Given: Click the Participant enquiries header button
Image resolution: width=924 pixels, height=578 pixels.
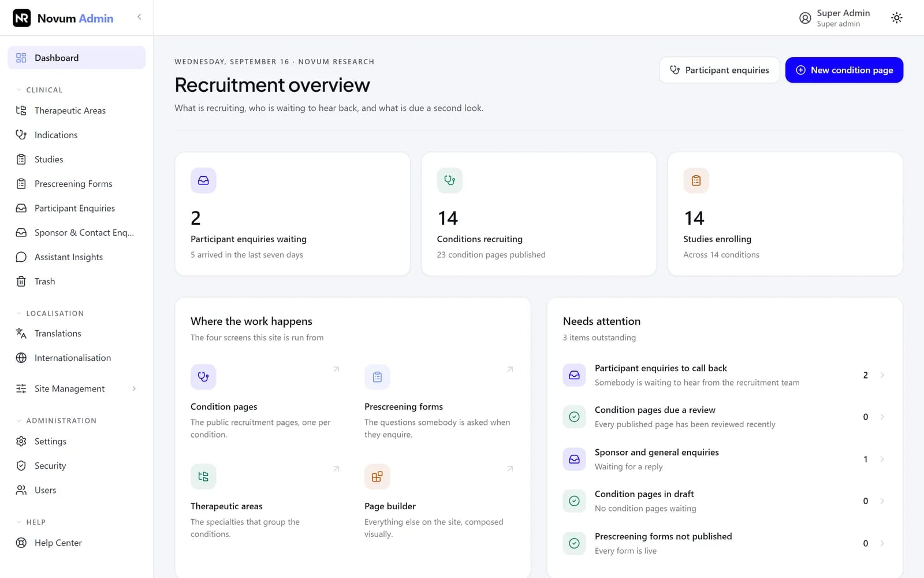Looking at the screenshot, I should [720, 70].
